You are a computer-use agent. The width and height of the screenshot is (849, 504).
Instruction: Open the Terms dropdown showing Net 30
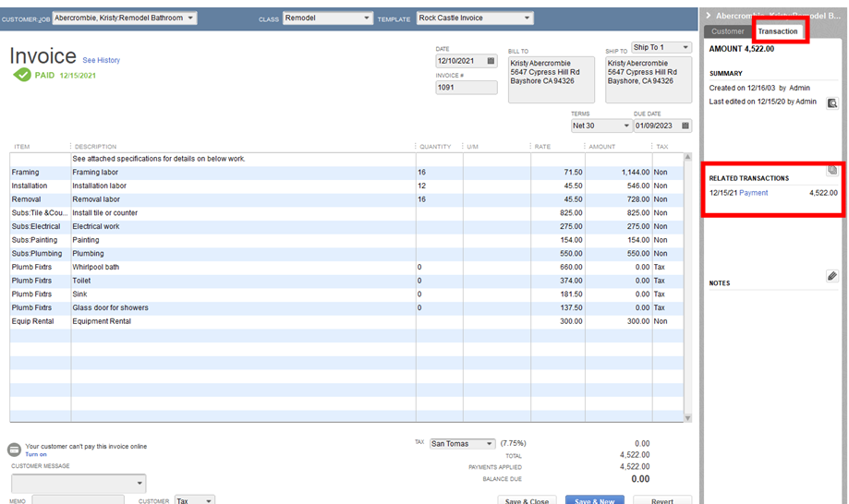(625, 126)
